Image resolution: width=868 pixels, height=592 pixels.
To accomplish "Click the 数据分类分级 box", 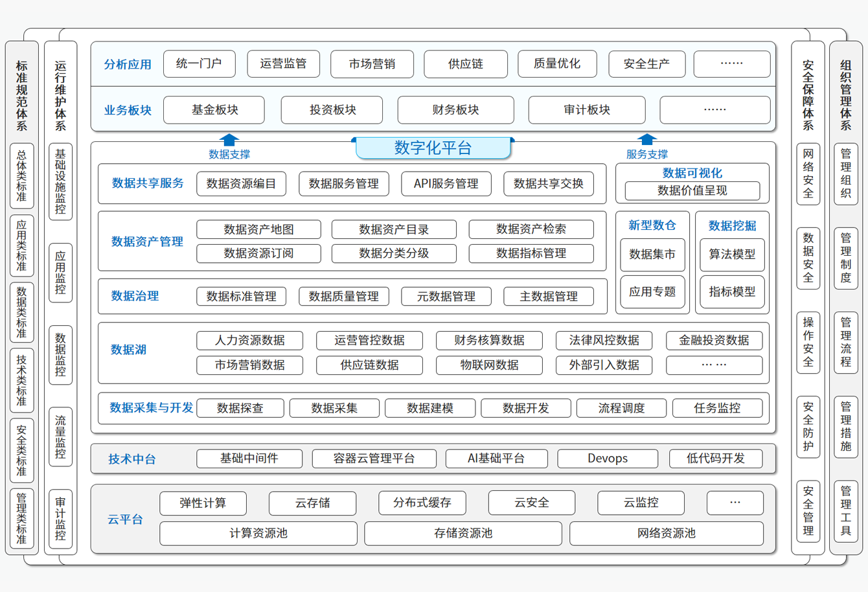I will (x=394, y=253).
